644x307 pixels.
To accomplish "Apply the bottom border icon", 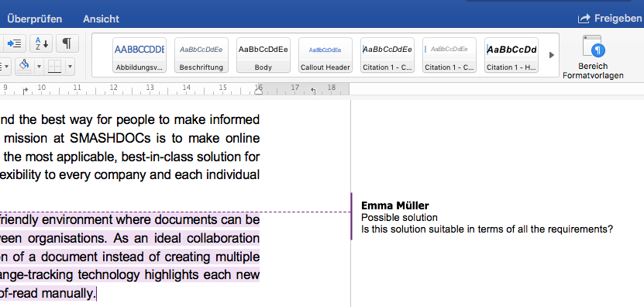I will [55, 66].
